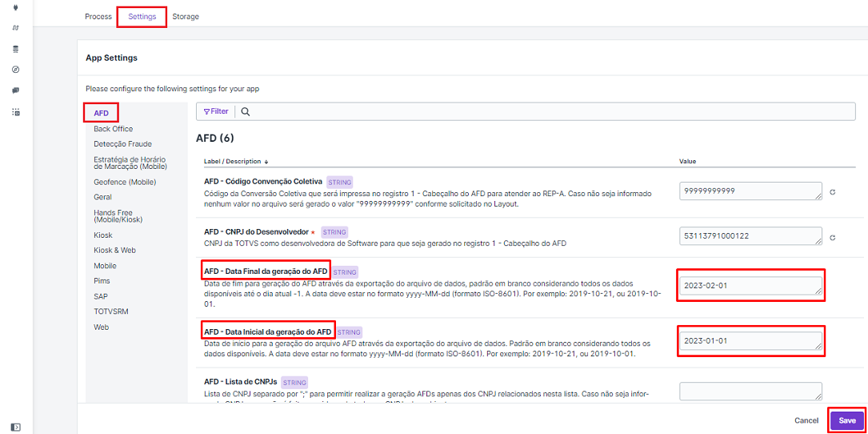Viewport: 868px width, 434px height.
Task: Select the Kiosk & Web category
Action: 115,251
